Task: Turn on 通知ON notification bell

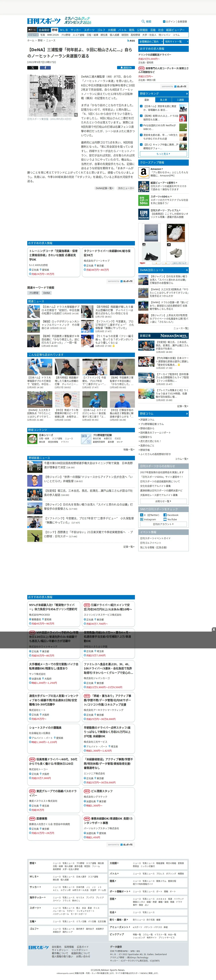Action: (125, 68)
